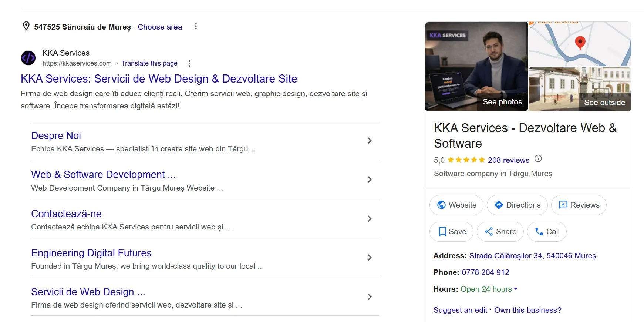The height and width of the screenshot is (322, 644).
Task: Click the five gold rating stars
Action: 466,160
